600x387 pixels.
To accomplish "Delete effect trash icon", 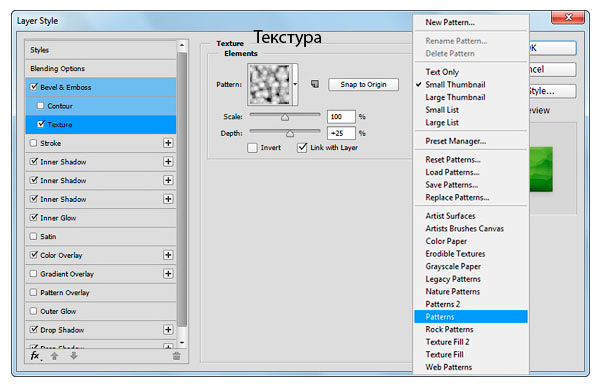I will coord(176,356).
